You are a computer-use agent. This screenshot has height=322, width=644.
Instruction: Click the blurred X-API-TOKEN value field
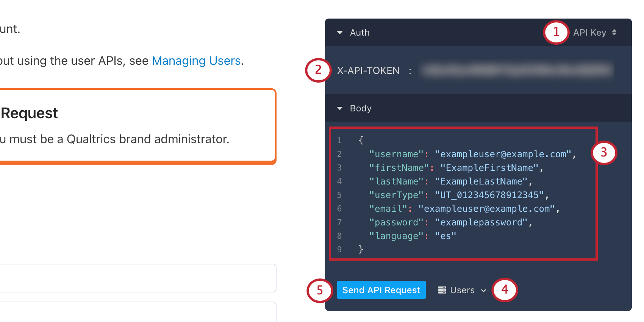(x=517, y=70)
